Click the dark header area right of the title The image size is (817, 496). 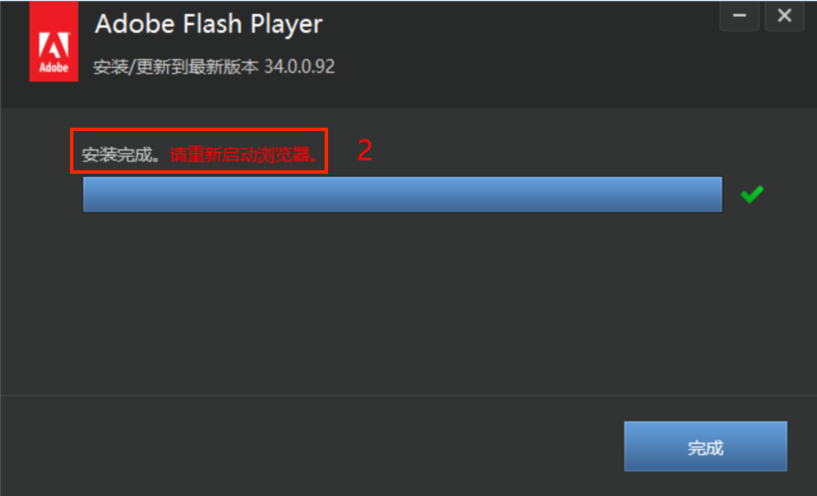[521, 52]
